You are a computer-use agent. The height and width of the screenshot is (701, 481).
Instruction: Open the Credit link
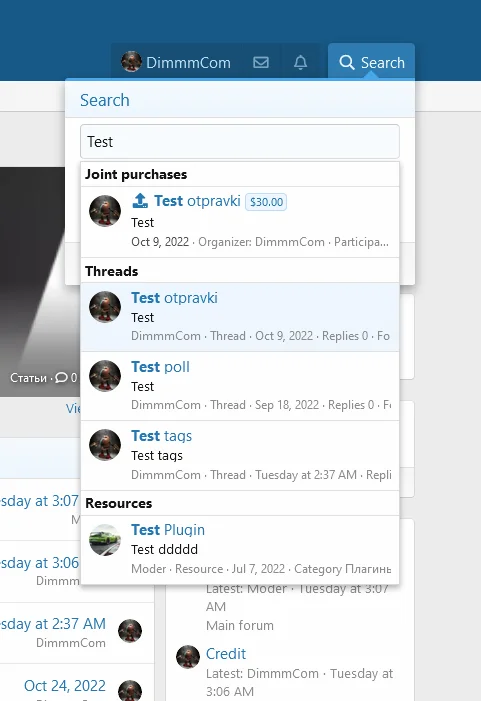tap(226, 654)
